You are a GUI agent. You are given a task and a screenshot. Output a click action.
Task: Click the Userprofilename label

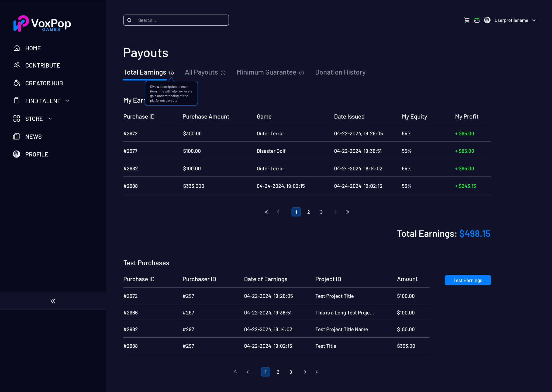[511, 20]
